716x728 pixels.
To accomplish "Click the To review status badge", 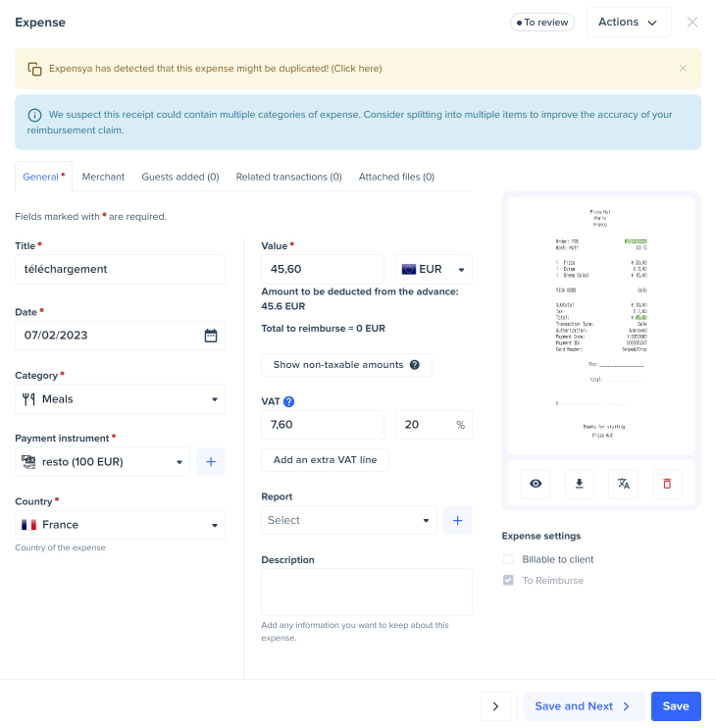I will [x=542, y=23].
